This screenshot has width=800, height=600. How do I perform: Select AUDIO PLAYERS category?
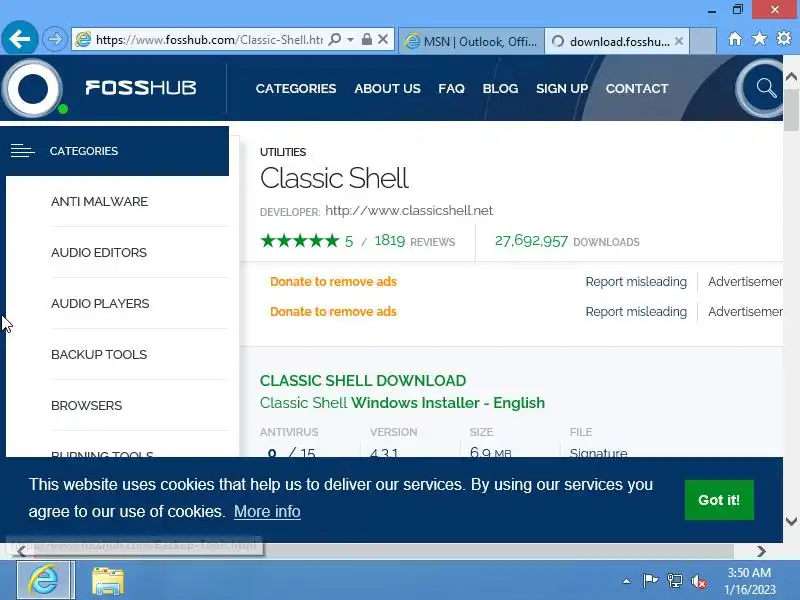[100, 304]
